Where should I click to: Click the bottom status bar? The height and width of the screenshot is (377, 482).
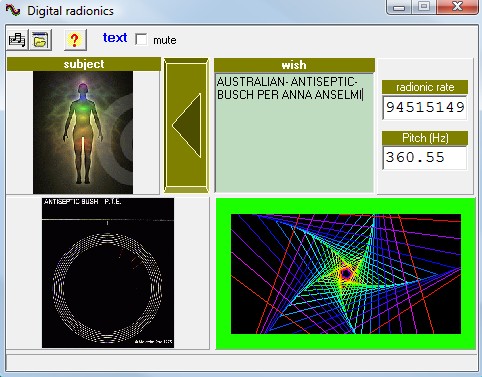click(241, 362)
